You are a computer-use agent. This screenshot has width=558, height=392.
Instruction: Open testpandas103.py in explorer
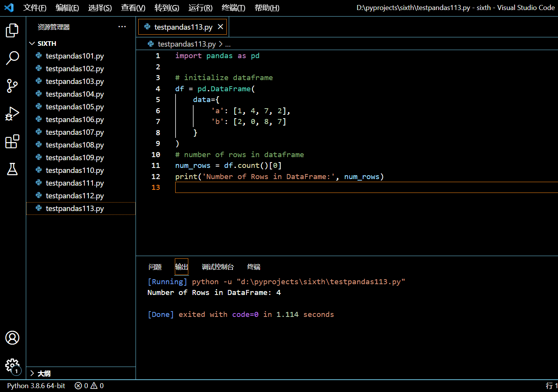81,81
